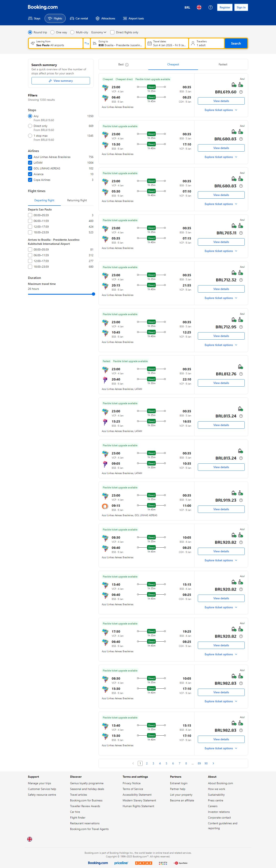Open the Economy cabin class dropdown

[x=99, y=32]
